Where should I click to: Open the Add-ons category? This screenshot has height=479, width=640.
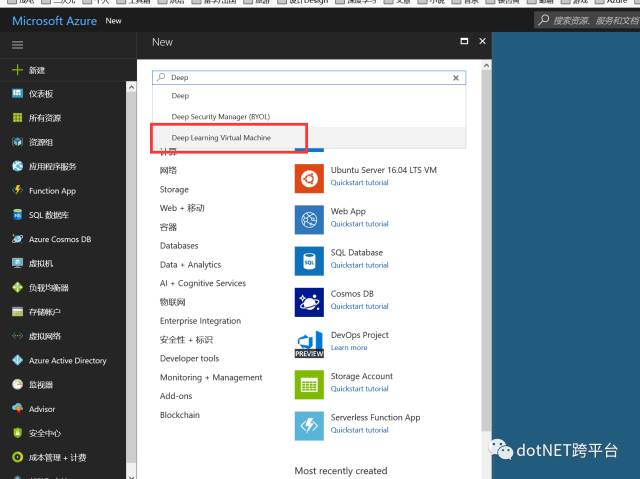pyautogui.click(x=176, y=396)
